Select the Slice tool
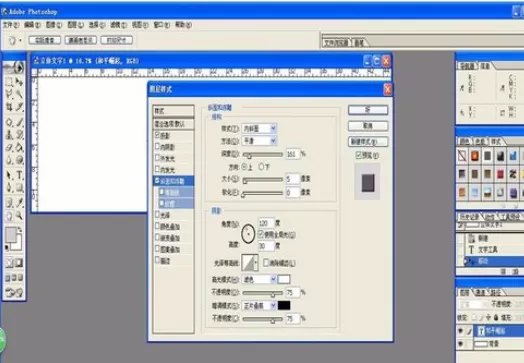Image resolution: width=524 pixels, height=363 pixels. pyautogui.click(x=19, y=107)
